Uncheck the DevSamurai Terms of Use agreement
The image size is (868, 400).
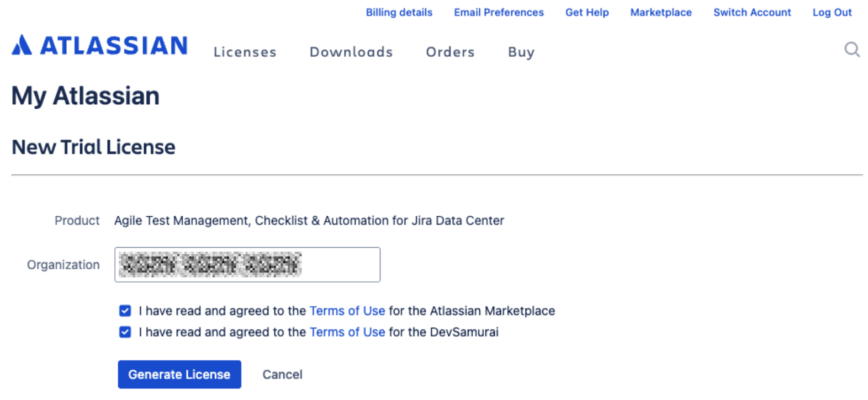pos(125,332)
